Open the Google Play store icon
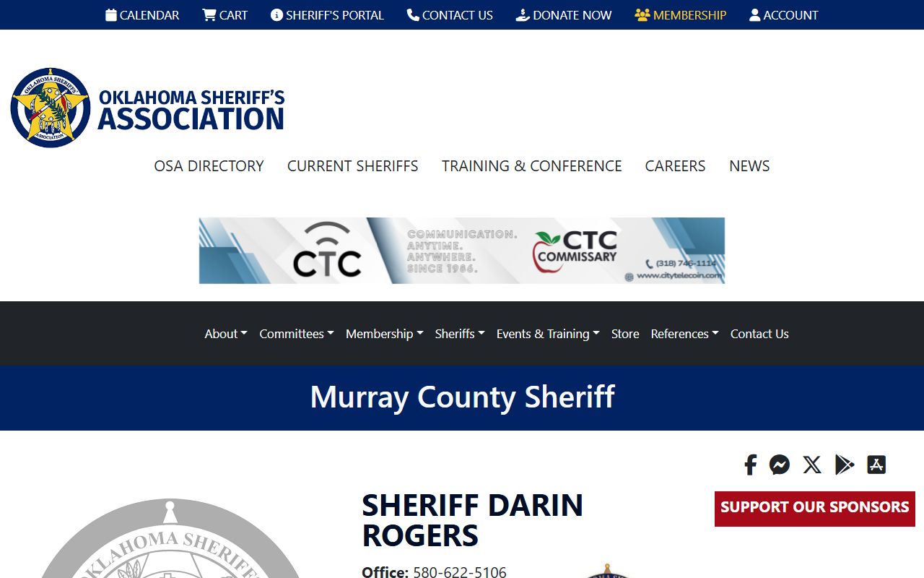Image resolution: width=924 pixels, height=578 pixels. coord(845,465)
